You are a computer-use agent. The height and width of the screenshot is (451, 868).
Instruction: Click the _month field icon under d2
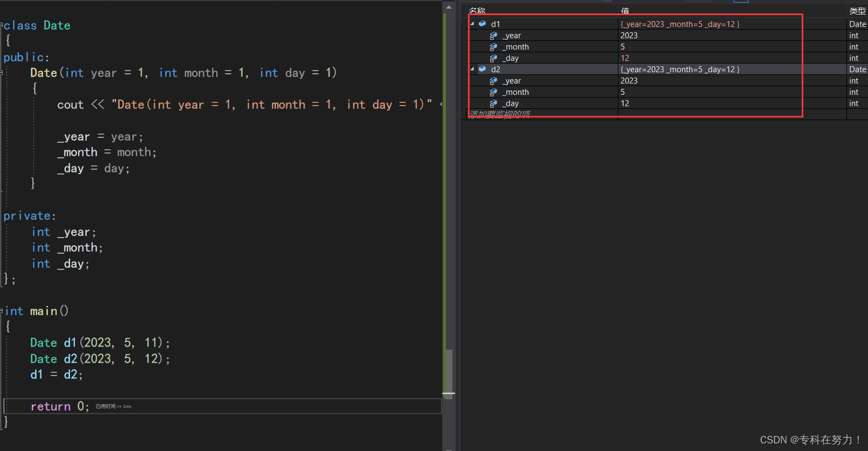493,92
